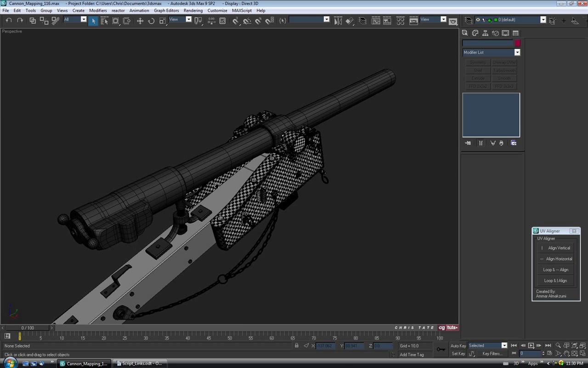Screen dimensions: 588x368
Task: Switch to Utilities command panel tab
Action: [515, 33]
